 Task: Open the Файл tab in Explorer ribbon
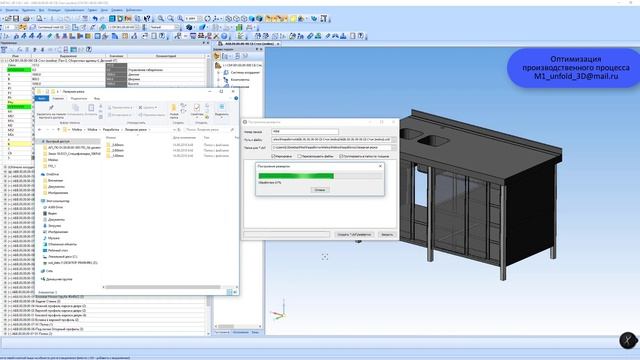[x=42, y=98]
